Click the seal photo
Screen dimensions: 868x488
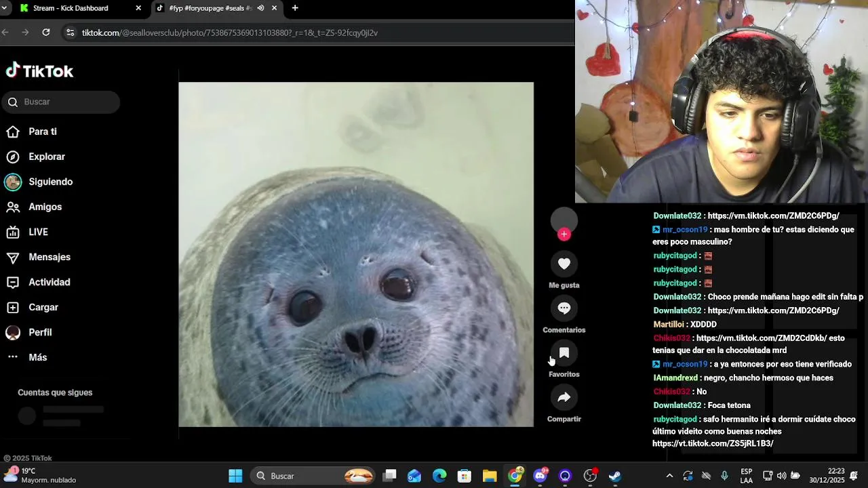(x=356, y=254)
